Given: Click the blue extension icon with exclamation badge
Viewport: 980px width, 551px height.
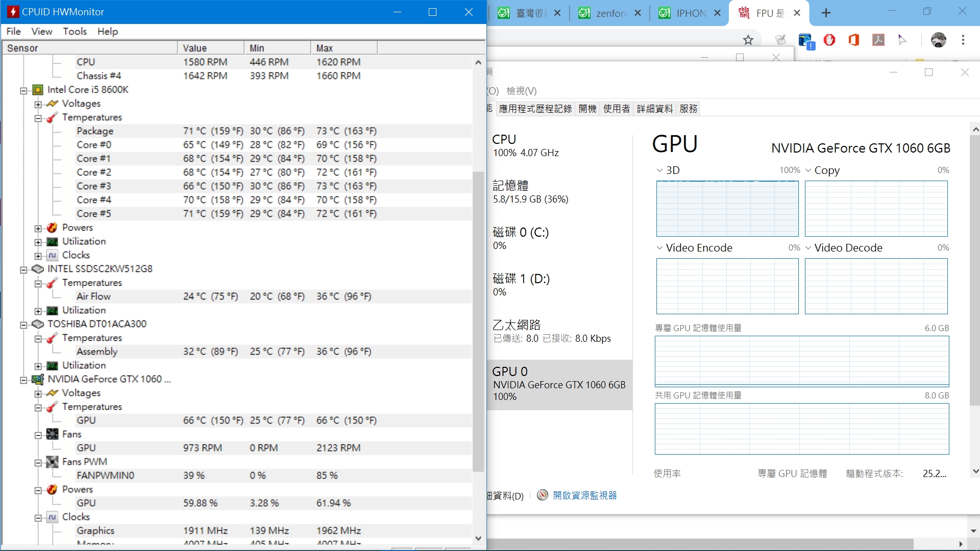Looking at the screenshot, I should pyautogui.click(x=806, y=41).
